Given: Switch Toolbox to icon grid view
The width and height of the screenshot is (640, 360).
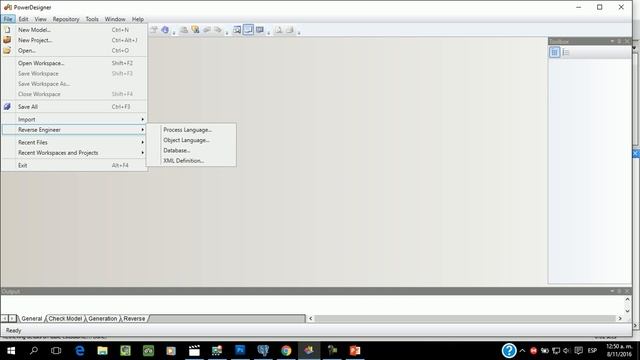Looking at the screenshot, I should 554,52.
